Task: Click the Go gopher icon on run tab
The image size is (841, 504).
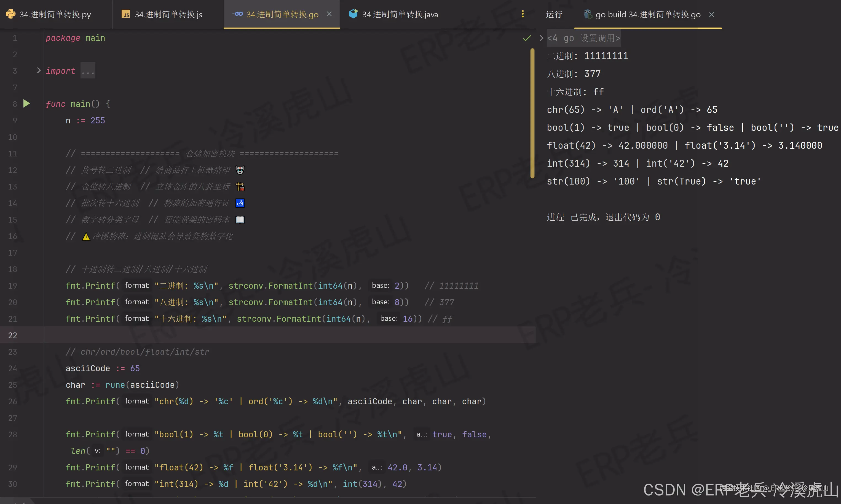Action: 588,14
